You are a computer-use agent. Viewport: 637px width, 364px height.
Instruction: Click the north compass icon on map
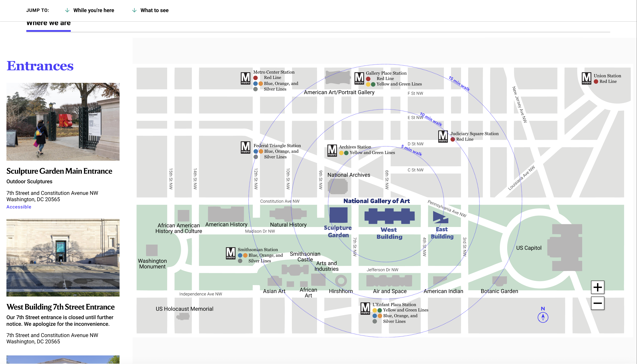(x=543, y=317)
